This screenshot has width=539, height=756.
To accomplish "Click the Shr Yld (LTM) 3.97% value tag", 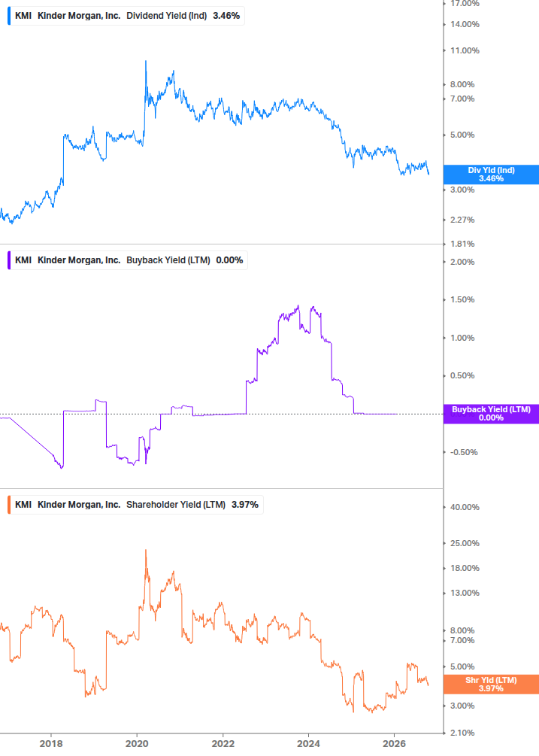I will (x=491, y=685).
